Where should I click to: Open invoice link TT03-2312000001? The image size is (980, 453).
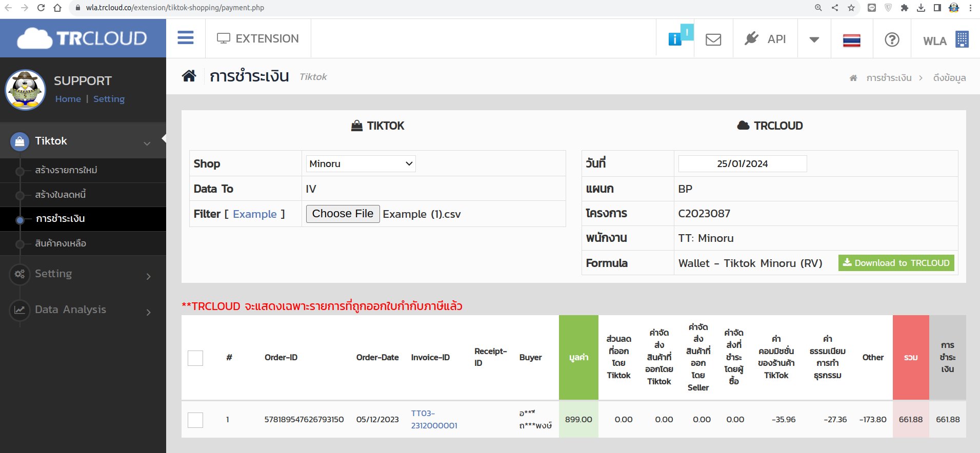(x=434, y=419)
